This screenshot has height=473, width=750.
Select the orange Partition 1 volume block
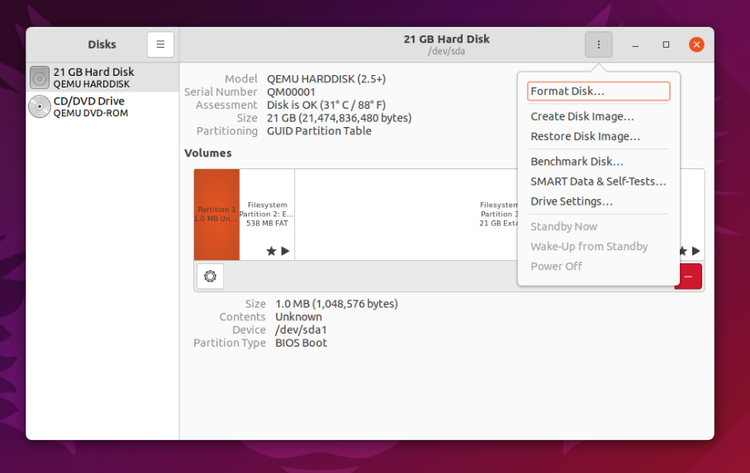(217, 214)
